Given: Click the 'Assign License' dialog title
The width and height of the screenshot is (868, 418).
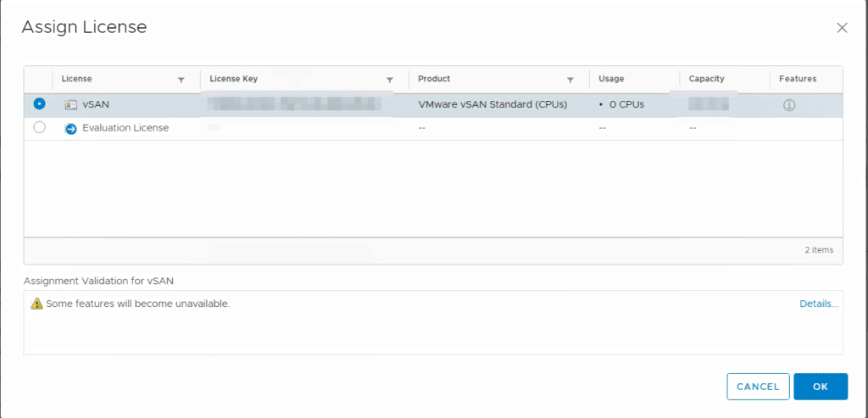Looking at the screenshot, I should click(84, 27).
